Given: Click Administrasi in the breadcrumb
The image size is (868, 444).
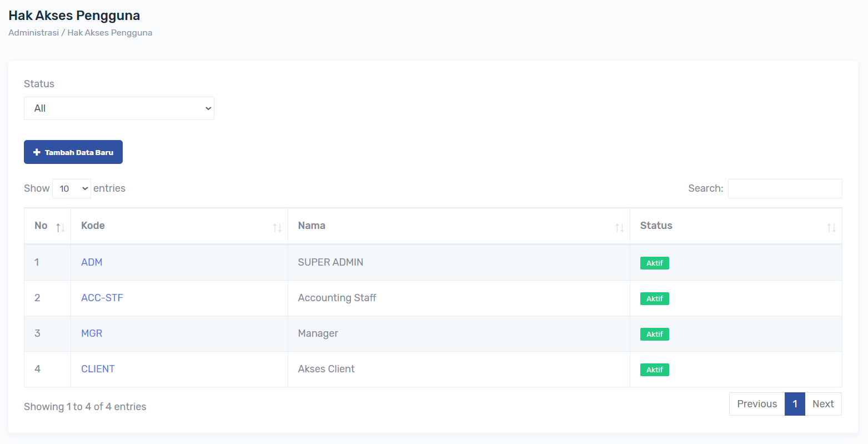Looking at the screenshot, I should (x=33, y=33).
